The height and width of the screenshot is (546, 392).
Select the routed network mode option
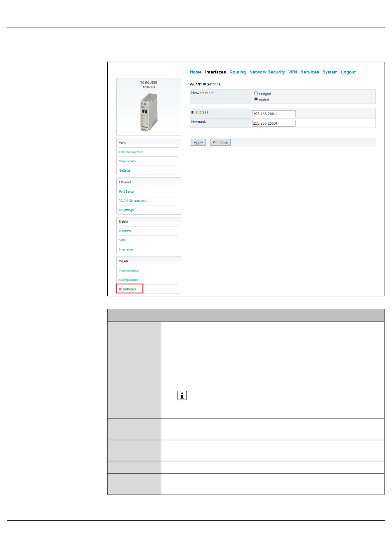(x=256, y=99)
